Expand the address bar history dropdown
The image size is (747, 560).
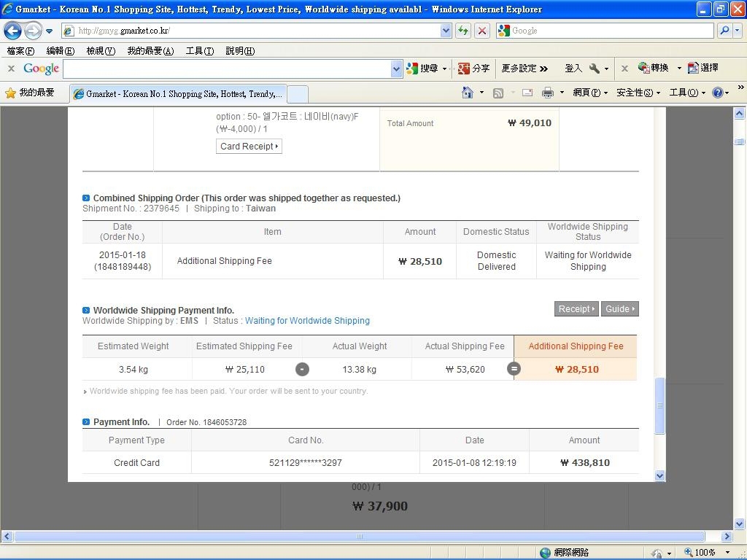coord(446,31)
